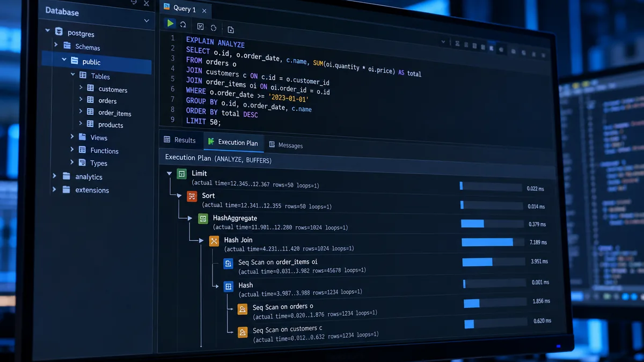Select the Execution Plan tab

pos(233,142)
